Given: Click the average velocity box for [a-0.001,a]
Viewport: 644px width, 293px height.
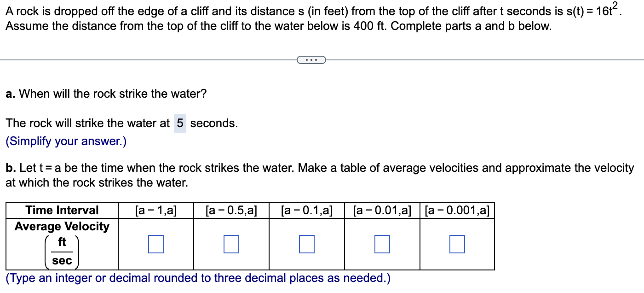Looking at the screenshot, I should pos(457,245).
